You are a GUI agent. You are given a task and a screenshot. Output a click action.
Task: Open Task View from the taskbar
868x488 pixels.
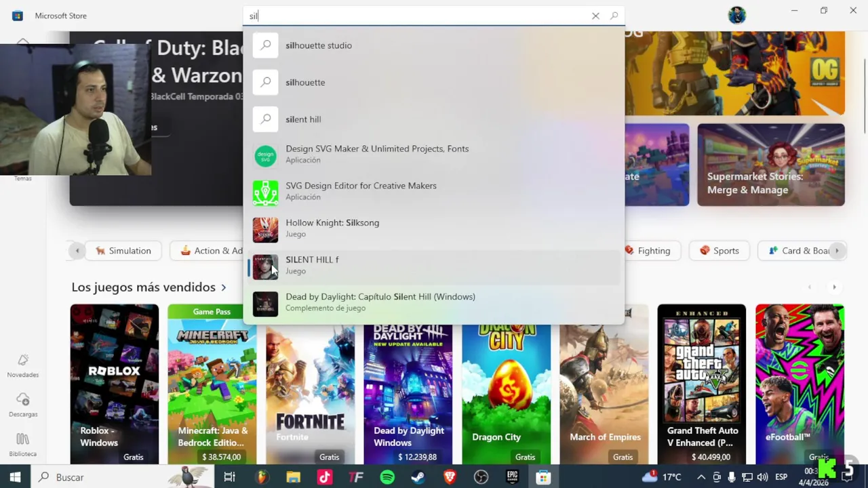[x=229, y=477]
